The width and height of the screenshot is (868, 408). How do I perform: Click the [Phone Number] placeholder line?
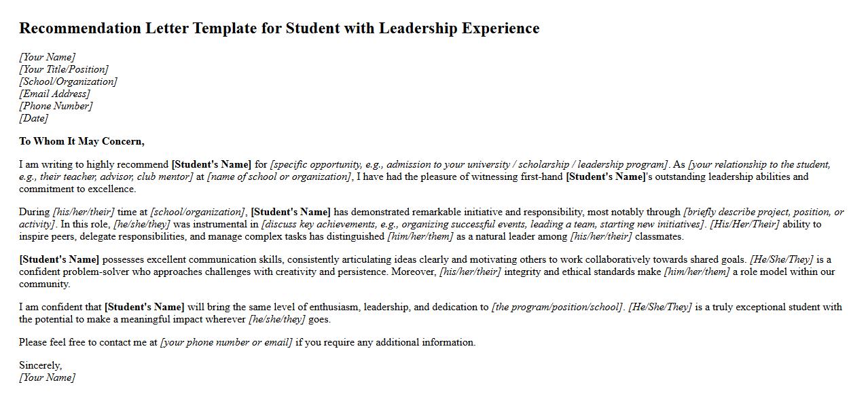(56, 106)
